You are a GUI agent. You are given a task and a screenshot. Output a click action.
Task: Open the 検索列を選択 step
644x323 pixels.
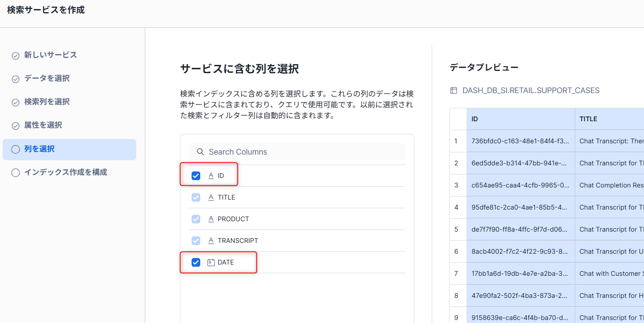(x=47, y=102)
